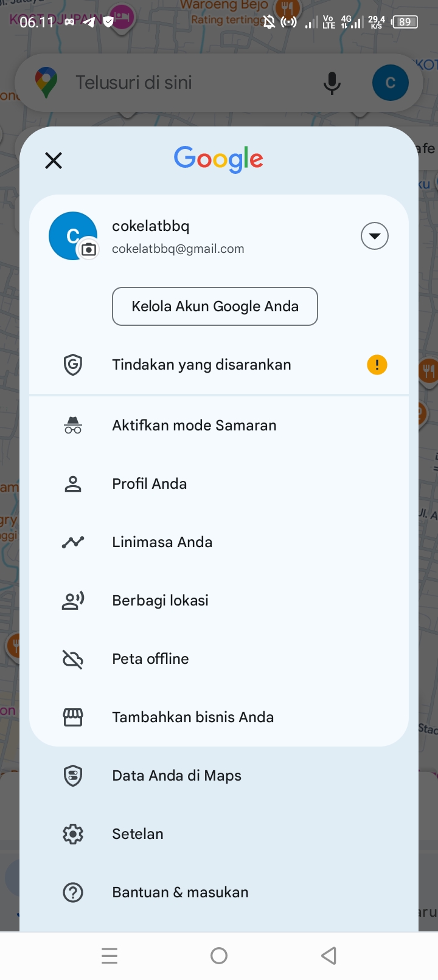Open Data Anda di Maps

click(x=176, y=776)
